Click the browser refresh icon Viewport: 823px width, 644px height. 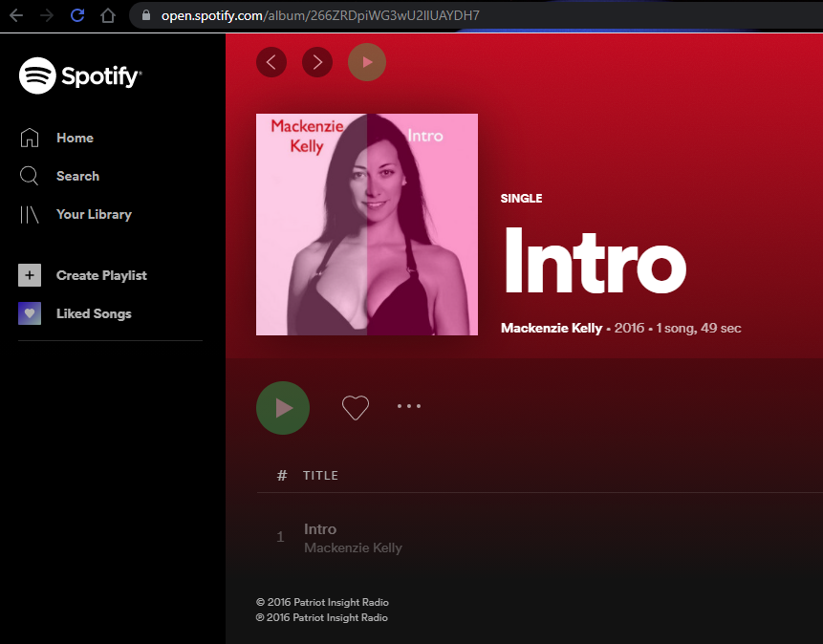[76, 15]
